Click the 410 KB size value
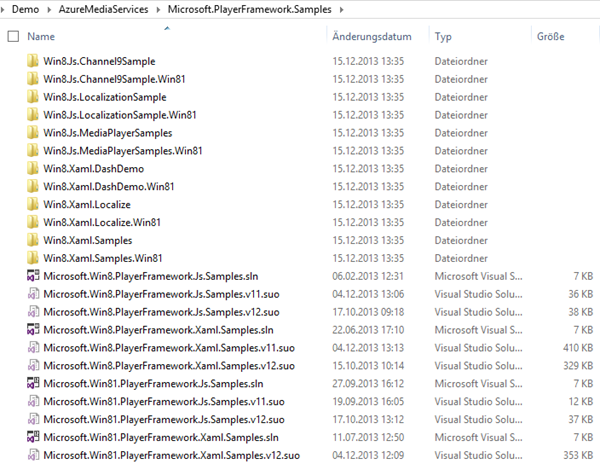 [x=578, y=348]
